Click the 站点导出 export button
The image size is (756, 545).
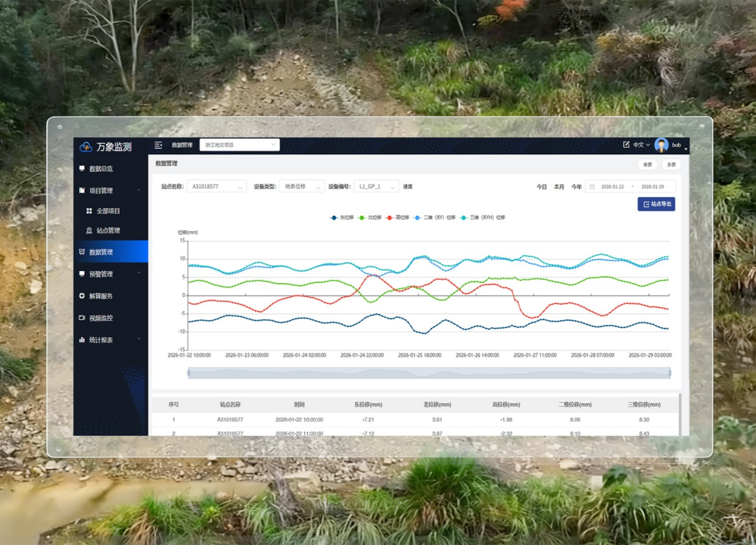pos(656,205)
